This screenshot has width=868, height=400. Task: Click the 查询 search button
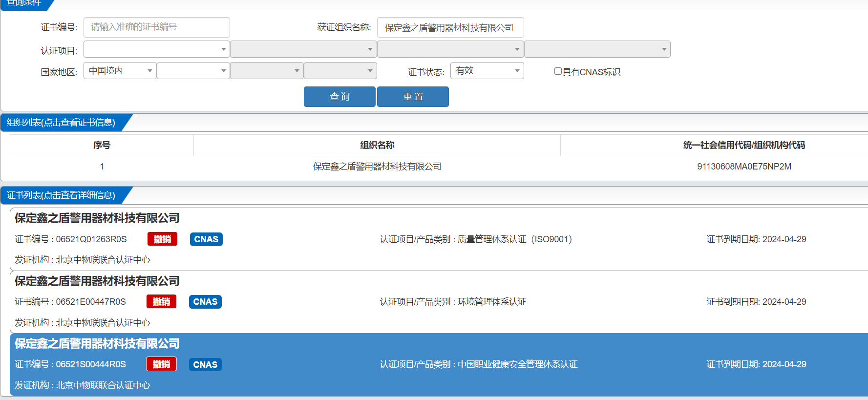pyautogui.click(x=339, y=97)
